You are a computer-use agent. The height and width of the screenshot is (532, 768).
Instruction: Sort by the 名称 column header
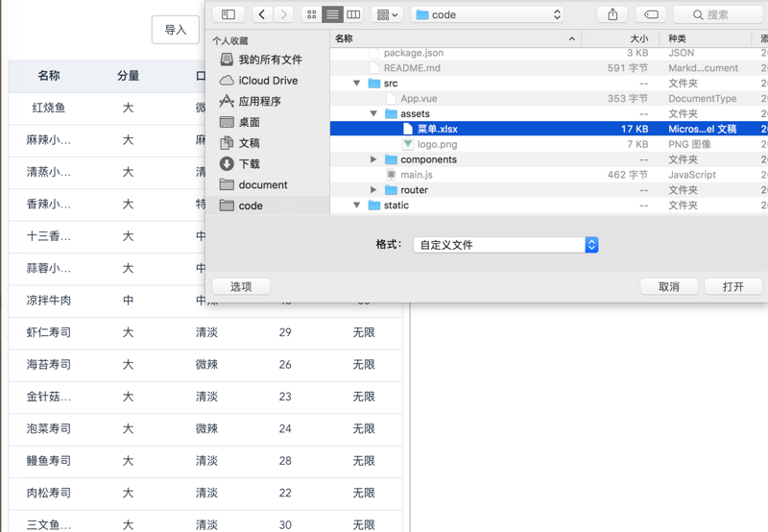click(455, 38)
